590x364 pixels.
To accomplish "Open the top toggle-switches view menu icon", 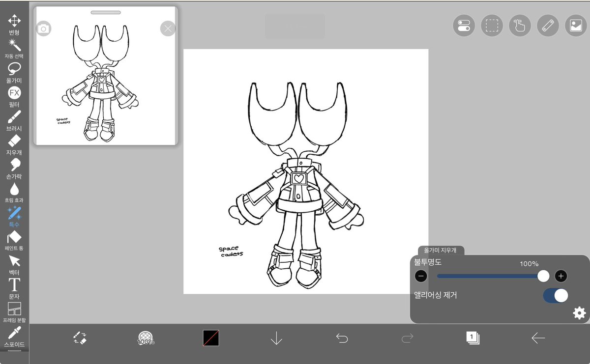I will click(464, 26).
